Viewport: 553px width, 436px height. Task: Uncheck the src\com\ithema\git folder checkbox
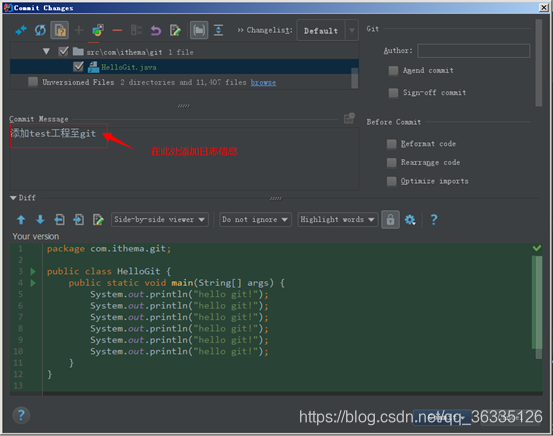click(x=63, y=52)
